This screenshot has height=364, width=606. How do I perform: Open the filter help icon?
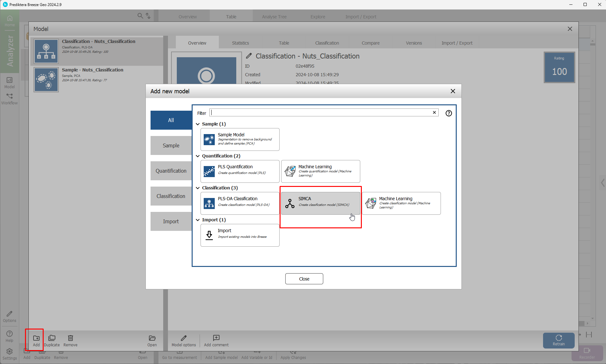point(448,113)
